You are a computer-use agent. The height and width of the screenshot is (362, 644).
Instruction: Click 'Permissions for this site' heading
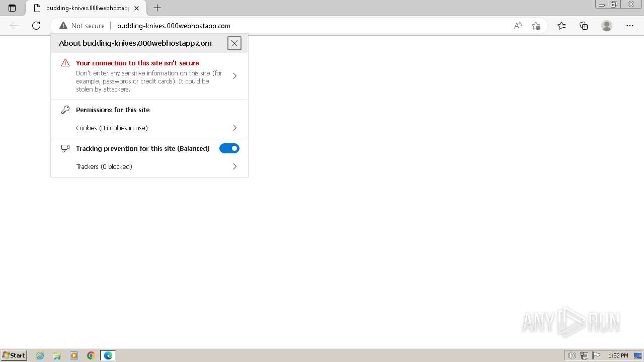[113, 110]
